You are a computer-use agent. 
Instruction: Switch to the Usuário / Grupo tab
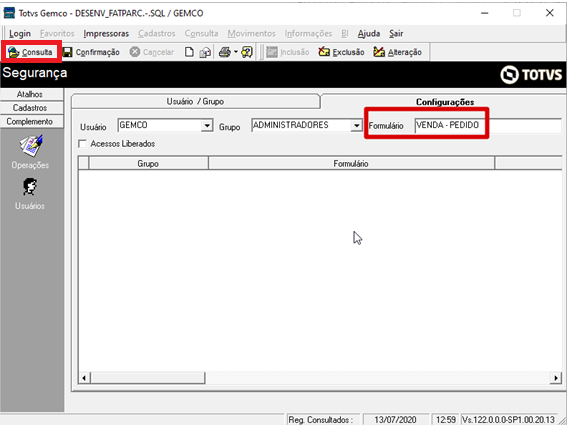pyautogui.click(x=196, y=101)
